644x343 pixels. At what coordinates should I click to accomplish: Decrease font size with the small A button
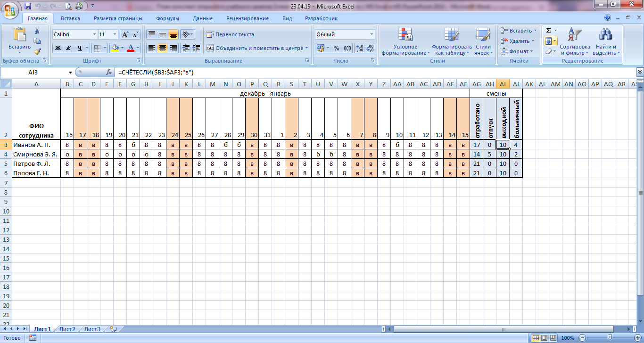click(x=135, y=34)
